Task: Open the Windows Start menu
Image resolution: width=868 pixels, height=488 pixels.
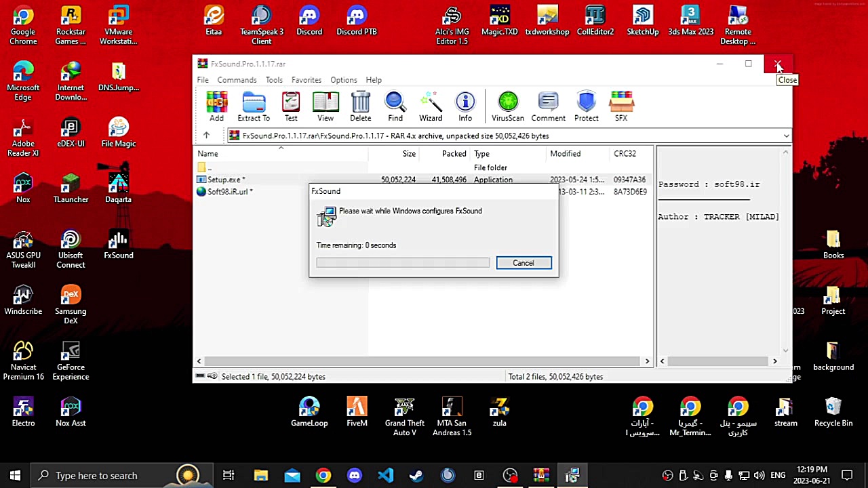Action: [15, 475]
